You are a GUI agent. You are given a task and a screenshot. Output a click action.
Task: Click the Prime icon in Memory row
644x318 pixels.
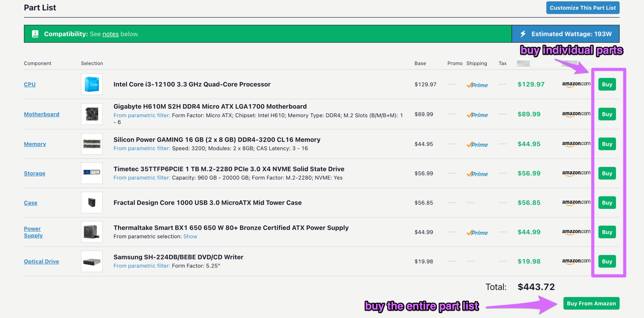pos(477,144)
